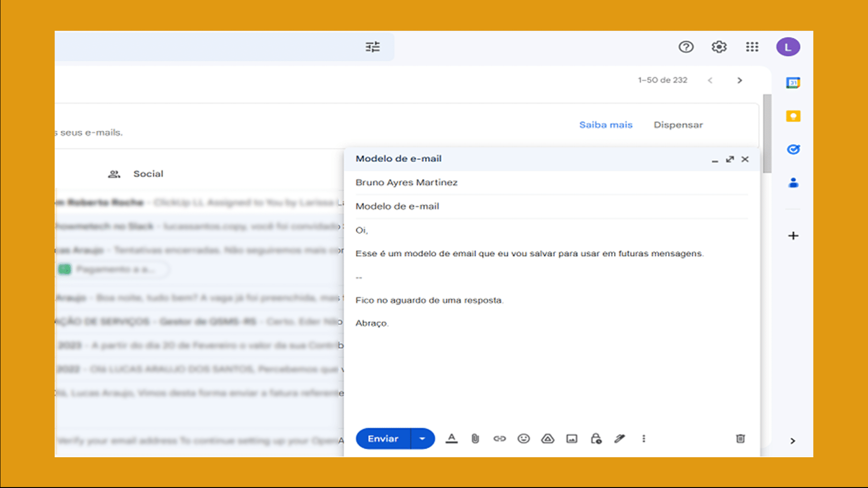
Task: Open search filter options
Action: tap(373, 46)
